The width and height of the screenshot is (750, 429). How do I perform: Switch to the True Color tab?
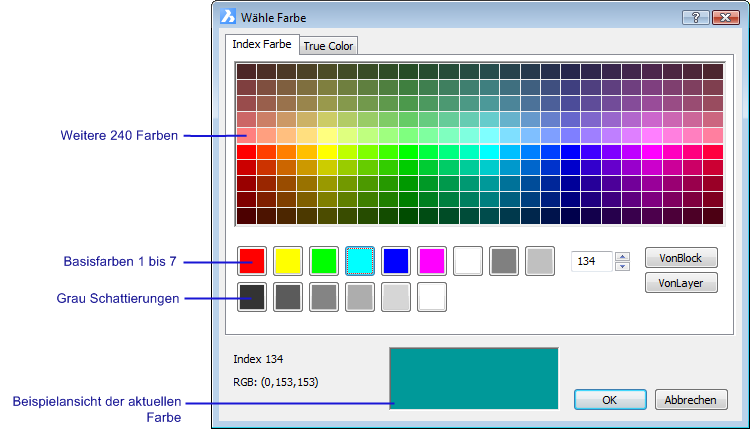(328, 46)
